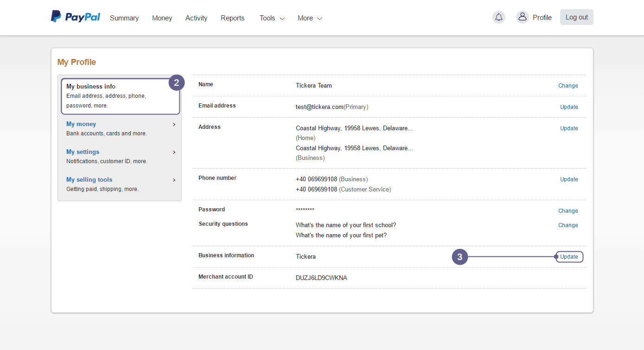Go to the Money tab
This screenshot has height=350, width=644.
click(162, 18)
